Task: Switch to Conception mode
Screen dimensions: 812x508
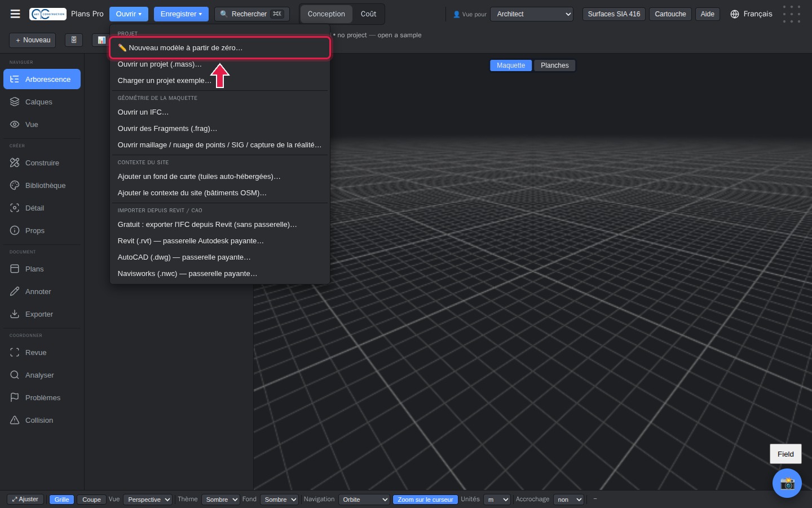Action: coord(326,14)
